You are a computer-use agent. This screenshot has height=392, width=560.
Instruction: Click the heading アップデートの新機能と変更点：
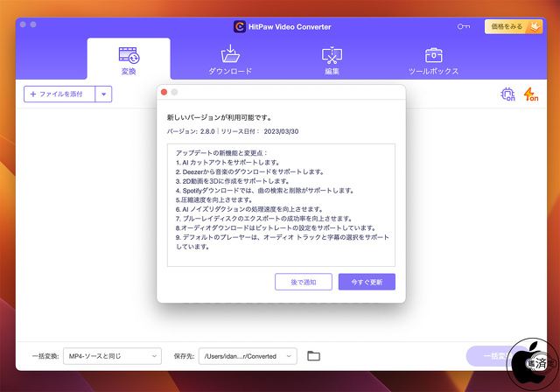pyautogui.click(x=221, y=153)
